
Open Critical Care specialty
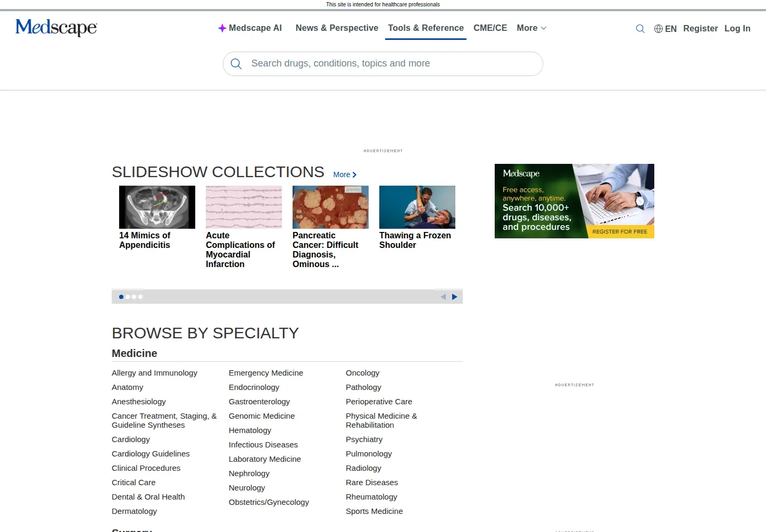tap(134, 483)
